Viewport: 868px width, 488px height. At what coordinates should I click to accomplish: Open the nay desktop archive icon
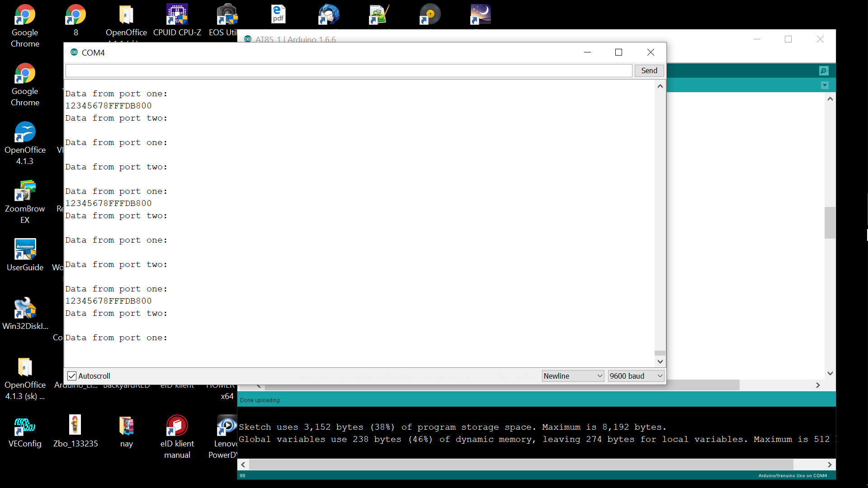tap(126, 426)
